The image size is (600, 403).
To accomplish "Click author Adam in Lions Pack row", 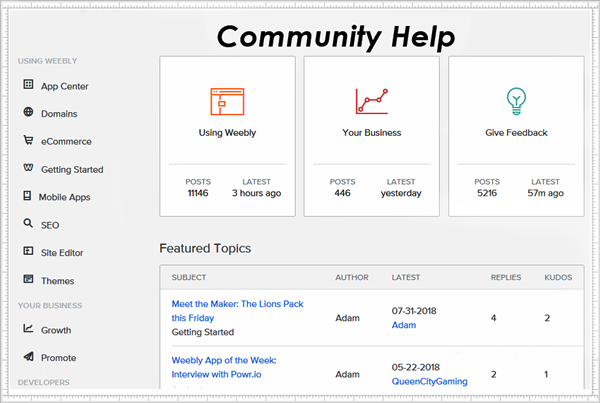I will 347,318.
